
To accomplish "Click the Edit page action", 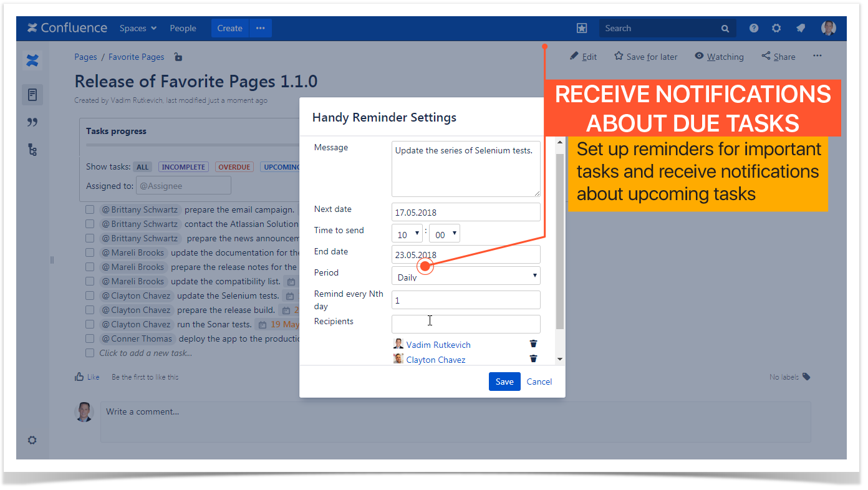I will click(583, 56).
